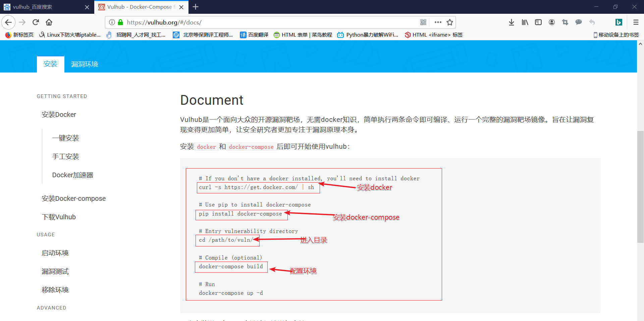
Task: Open the HTML <iframe> 标签 bookmark
Action: (434, 35)
